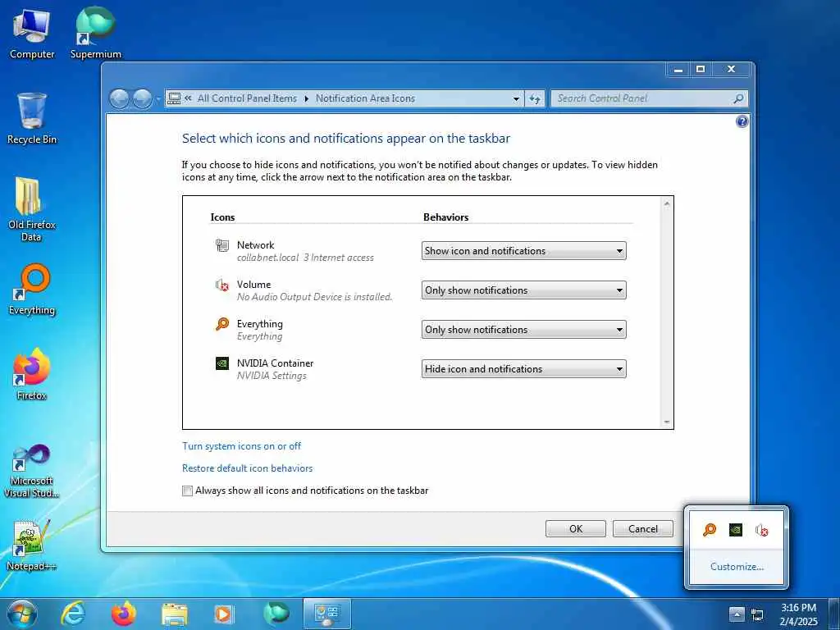Select the Microsoft Visual Studio desktop shortcut
This screenshot has height=630, width=840.
[32, 472]
